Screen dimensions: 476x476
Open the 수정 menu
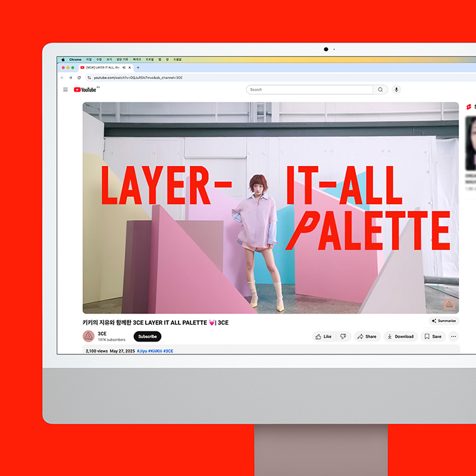pos(99,59)
